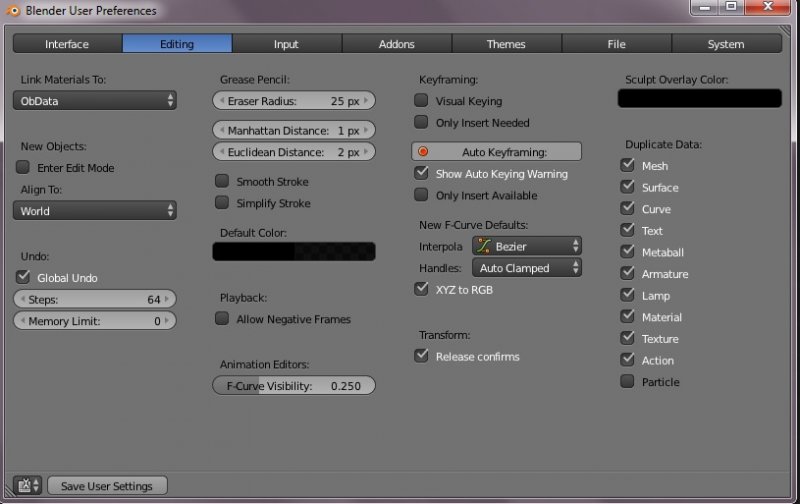Click the window corner splitter at the top-right

pyautogui.click(x=784, y=32)
